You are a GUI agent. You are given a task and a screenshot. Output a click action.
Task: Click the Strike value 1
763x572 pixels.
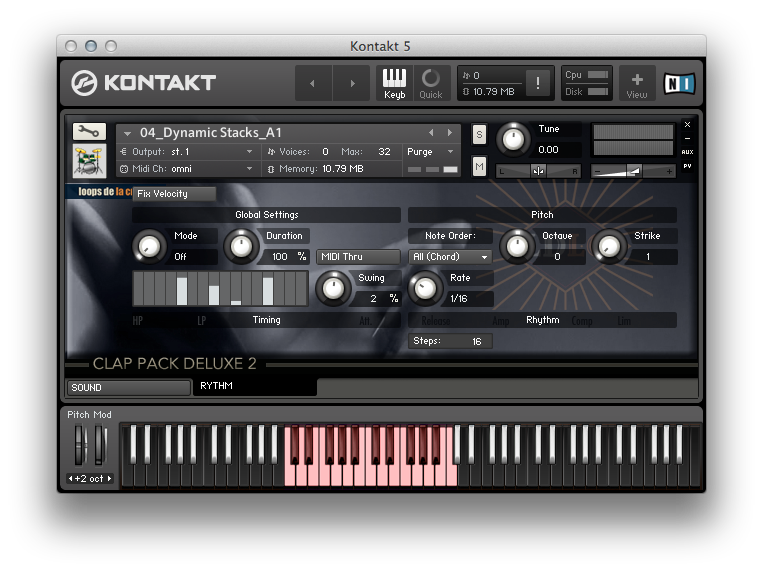(648, 257)
